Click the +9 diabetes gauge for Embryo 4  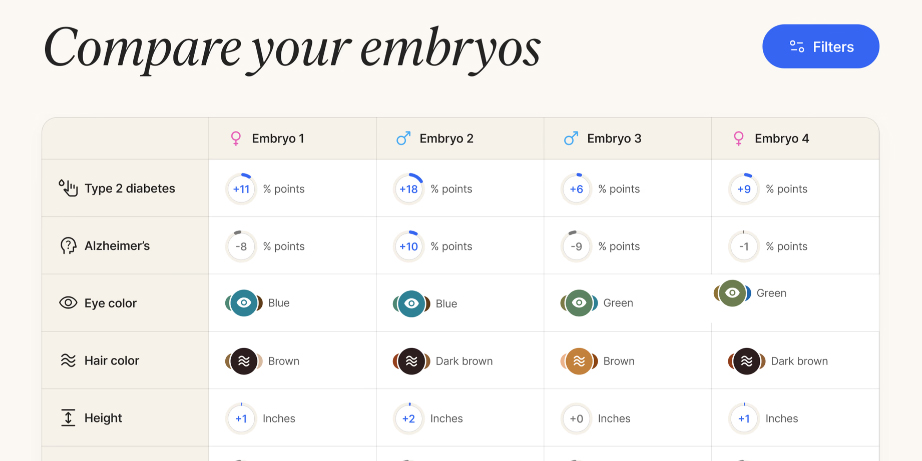point(744,189)
